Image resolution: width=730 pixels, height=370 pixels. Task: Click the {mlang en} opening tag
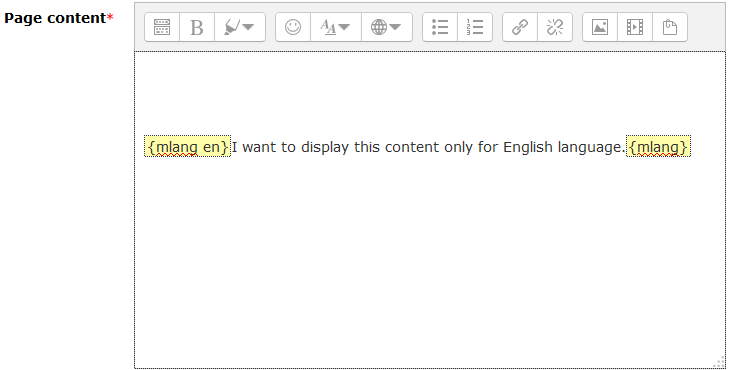click(188, 147)
